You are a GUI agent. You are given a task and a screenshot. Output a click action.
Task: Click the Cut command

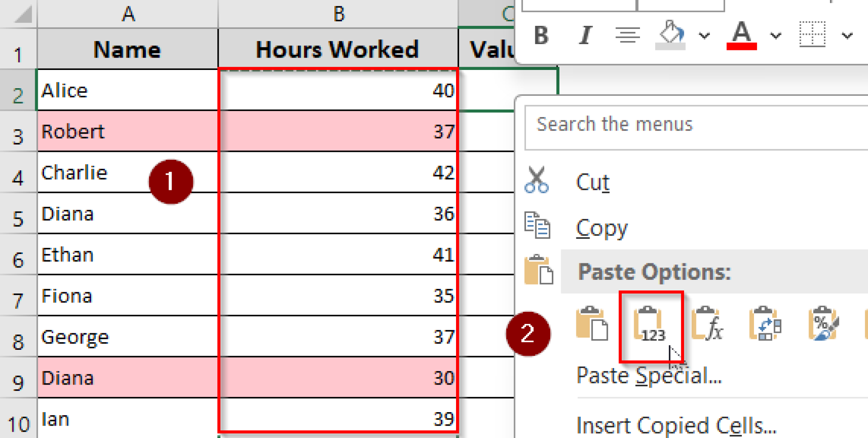tap(593, 182)
